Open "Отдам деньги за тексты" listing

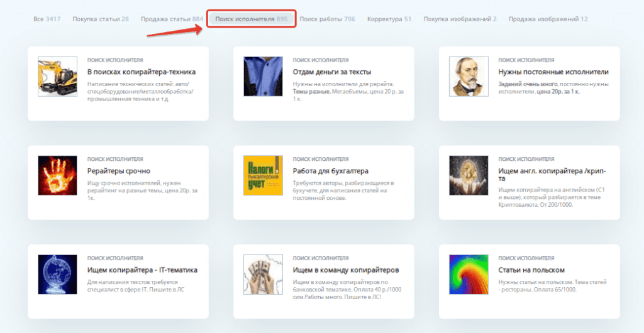coord(332,72)
